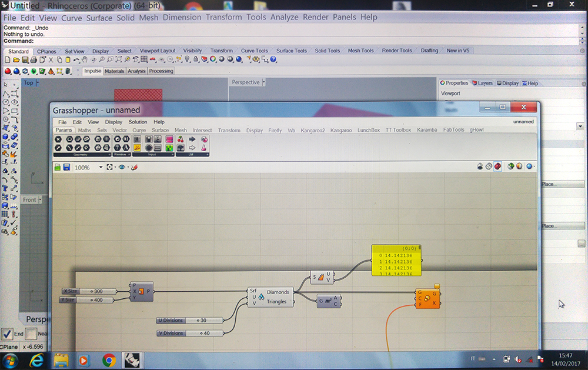Click the Grasshopper zoom extents icon
588x370 pixels.
click(110, 167)
